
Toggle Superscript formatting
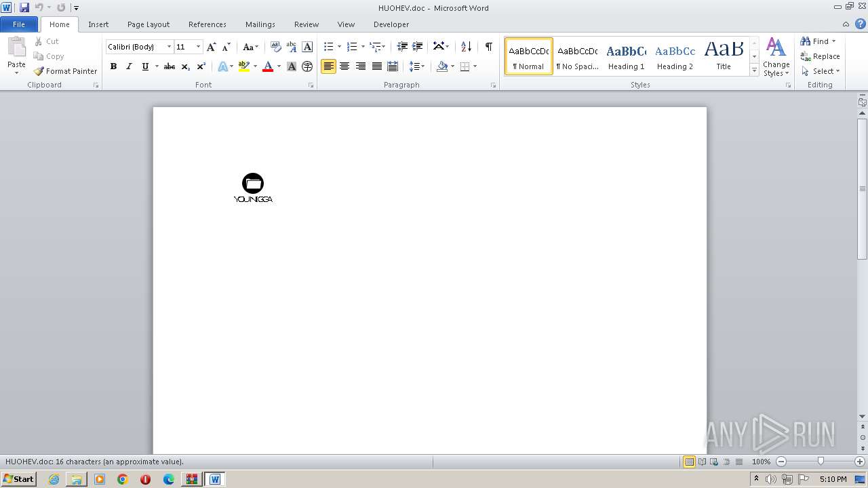(x=201, y=66)
